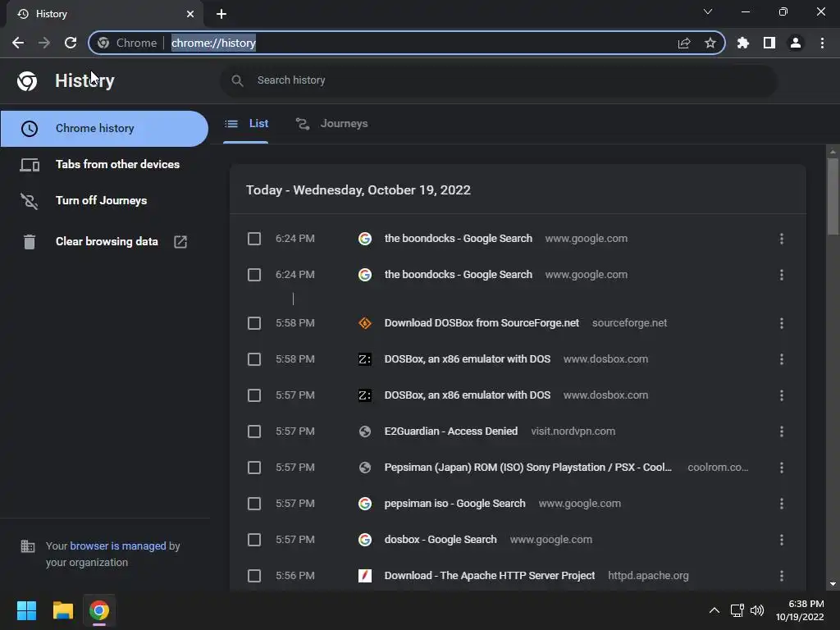Check the Download DOSBox SourceForge entry
The width and height of the screenshot is (840, 630).
pos(254,323)
